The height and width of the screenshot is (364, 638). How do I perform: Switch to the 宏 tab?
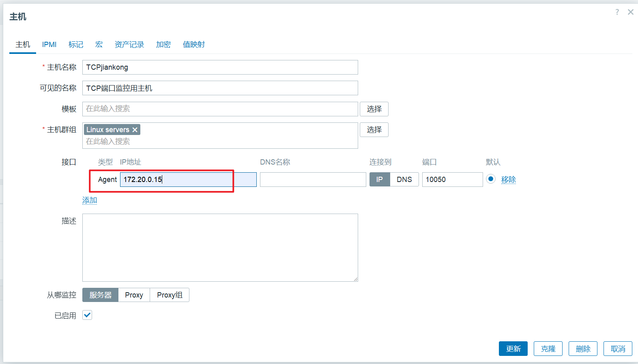pyautogui.click(x=99, y=45)
